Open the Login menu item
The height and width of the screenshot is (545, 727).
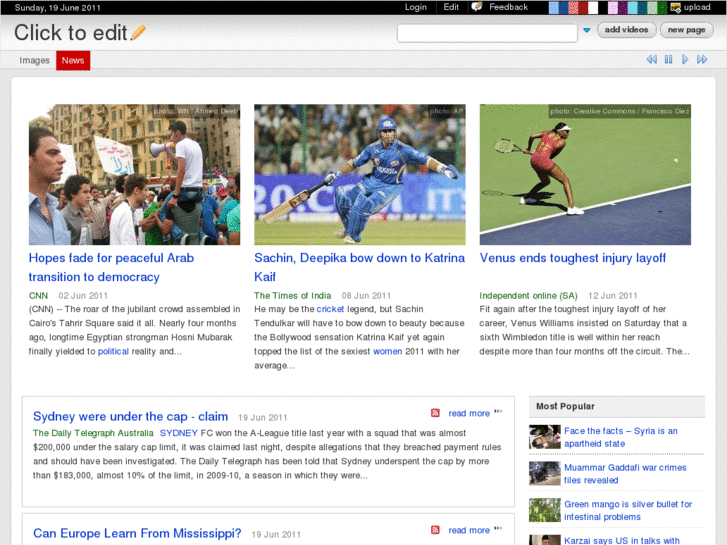click(415, 7)
